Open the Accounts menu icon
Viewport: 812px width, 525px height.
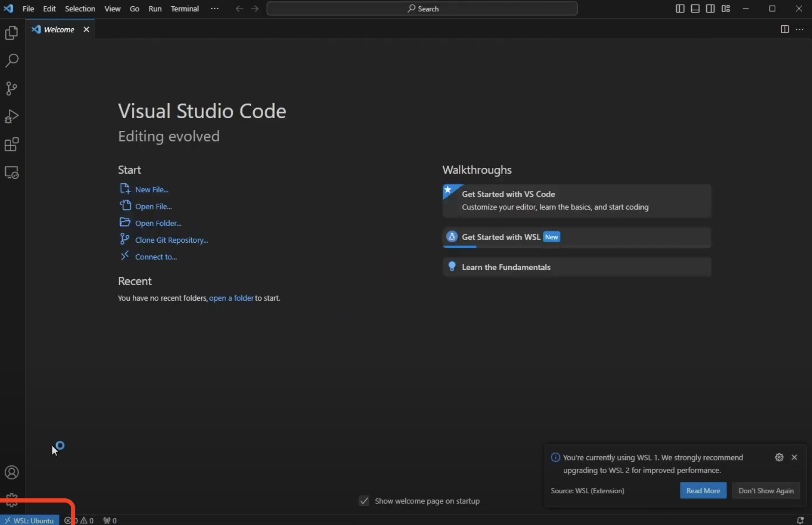(x=12, y=473)
